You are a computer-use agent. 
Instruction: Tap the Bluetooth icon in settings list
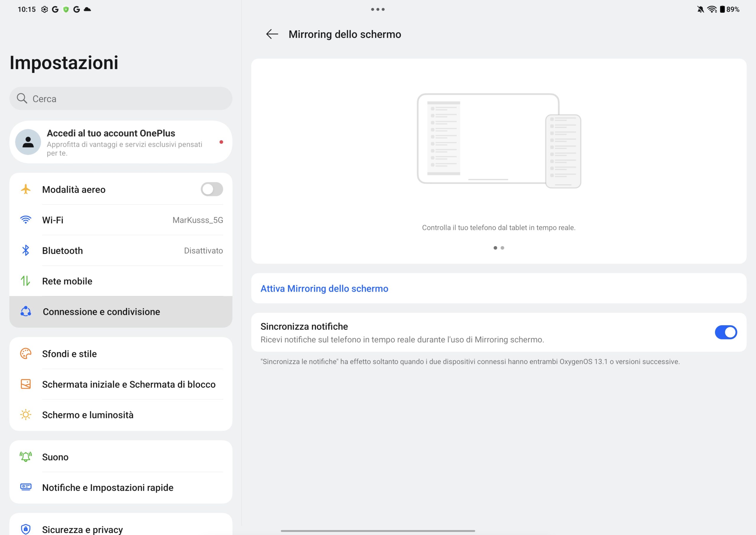[x=26, y=251]
